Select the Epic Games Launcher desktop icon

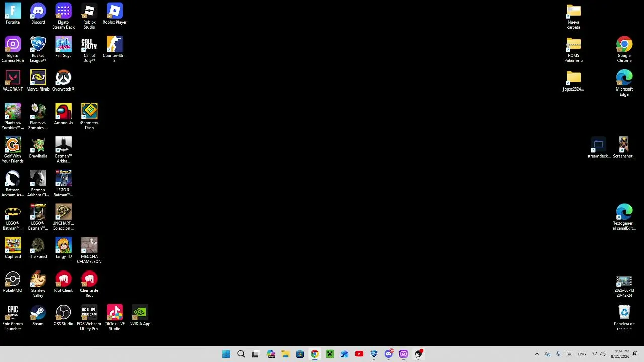[x=13, y=318]
